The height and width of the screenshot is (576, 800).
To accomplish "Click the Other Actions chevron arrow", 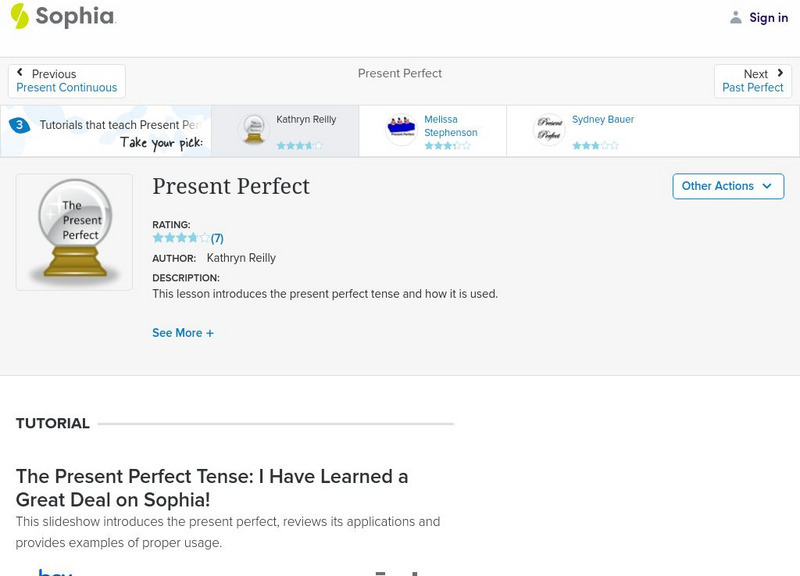I will click(x=766, y=186).
